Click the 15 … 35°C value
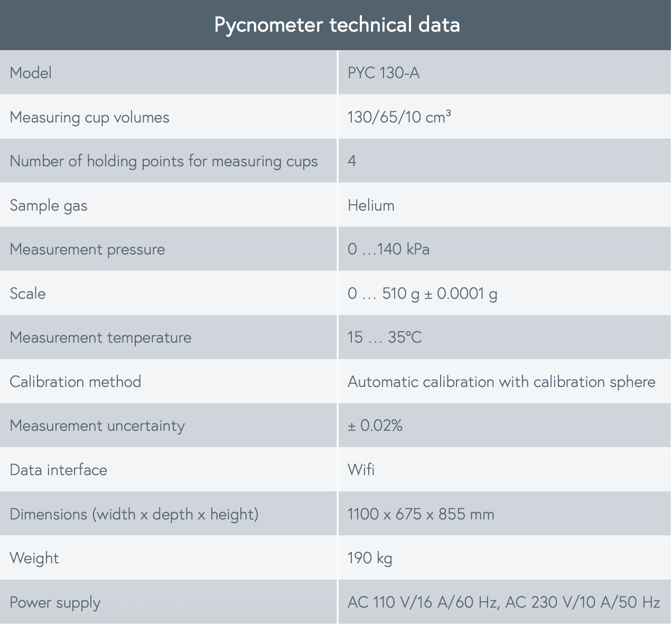Screen dimensions: 672x624 385,337
